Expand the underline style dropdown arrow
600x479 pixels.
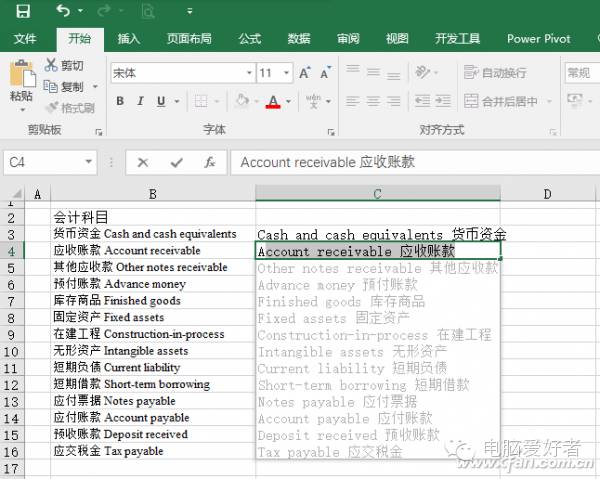click(x=177, y=101)
